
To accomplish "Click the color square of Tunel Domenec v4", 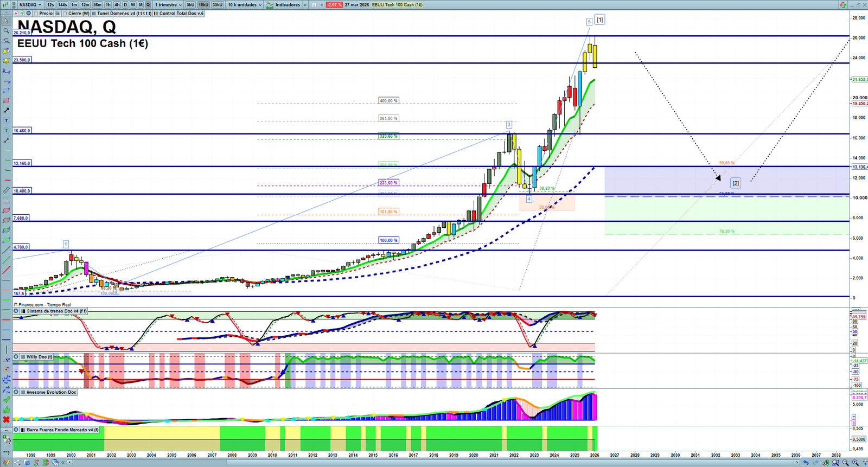I will pos(94,14).
